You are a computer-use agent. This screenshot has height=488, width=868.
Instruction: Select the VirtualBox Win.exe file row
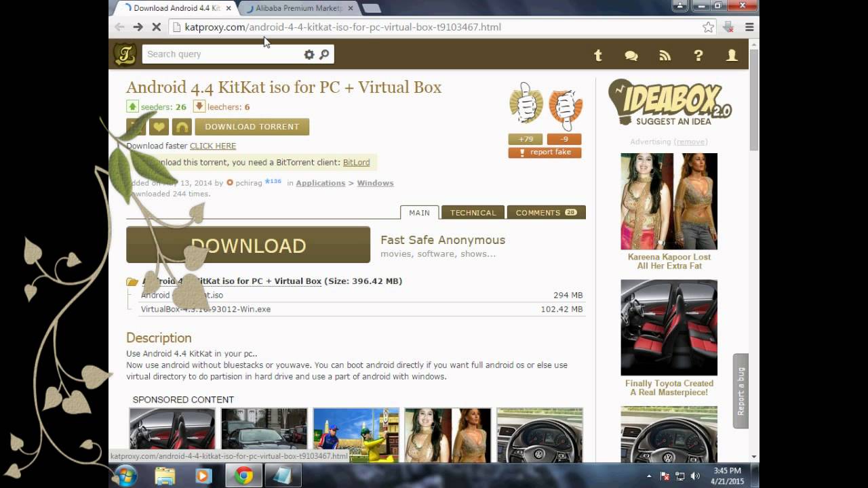361,309
